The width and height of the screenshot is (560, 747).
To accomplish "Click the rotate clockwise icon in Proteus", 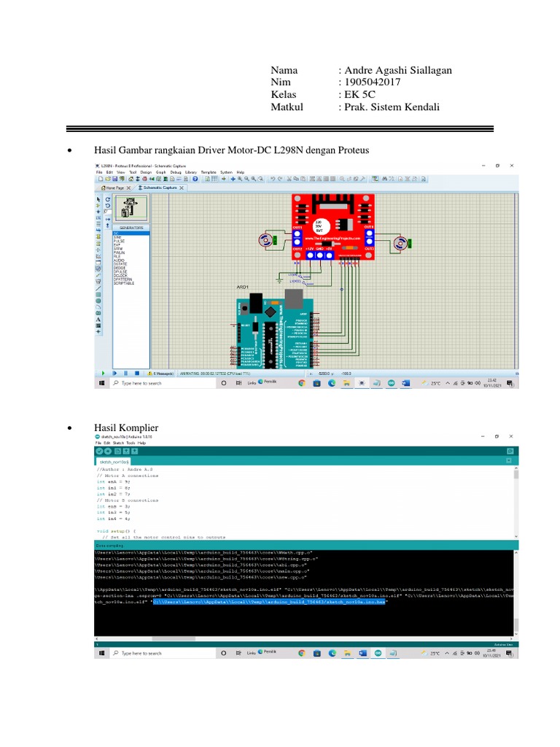I will pyautogui.click(x=108, y=200).
